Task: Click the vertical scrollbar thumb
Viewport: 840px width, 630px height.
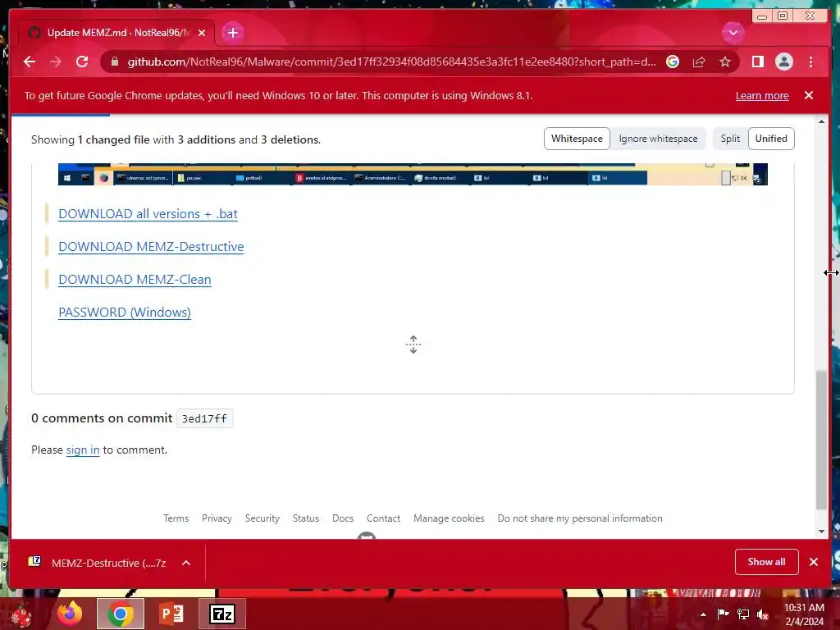Action: click(x=821, y=440)
